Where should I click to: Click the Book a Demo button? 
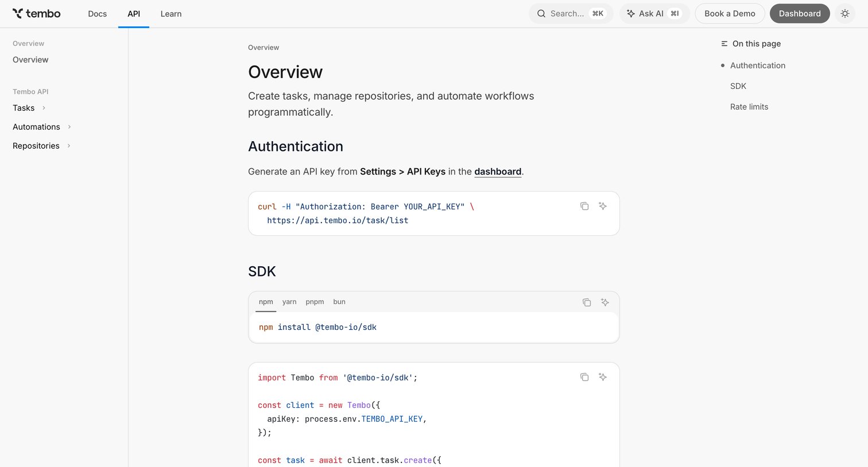[x=730, y=14]
